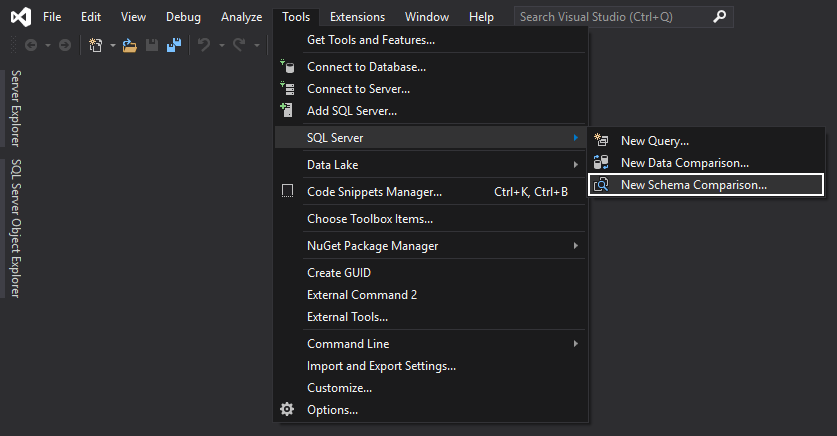837x436 pixels.
Task: Click the Navigate Forward arrow icon
Action: click(65, 45)
